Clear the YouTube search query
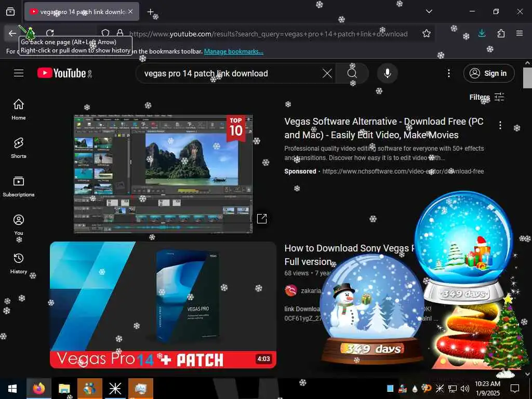 click(327, 73)
